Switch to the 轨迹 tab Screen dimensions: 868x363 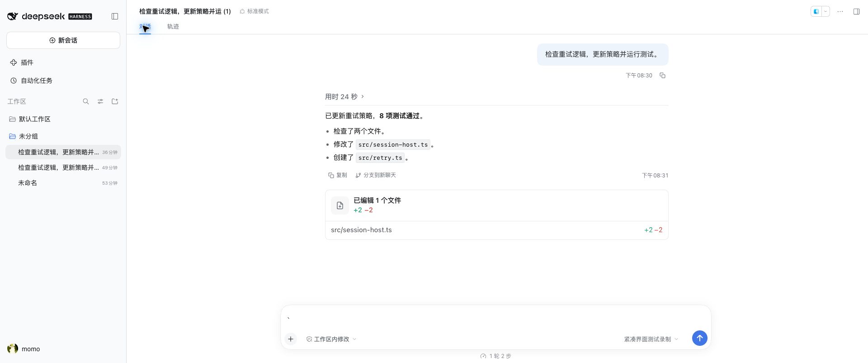pyautogui.click(x=173, y=27)
